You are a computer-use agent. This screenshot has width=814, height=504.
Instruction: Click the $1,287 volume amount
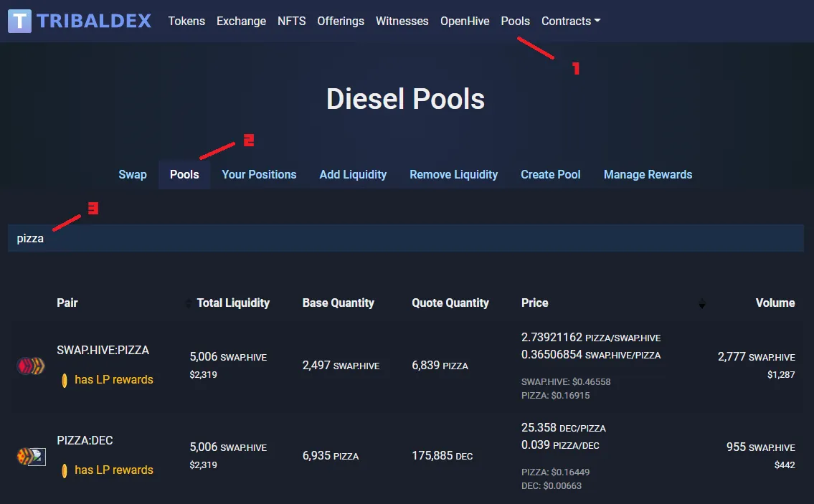click(781, 374)
